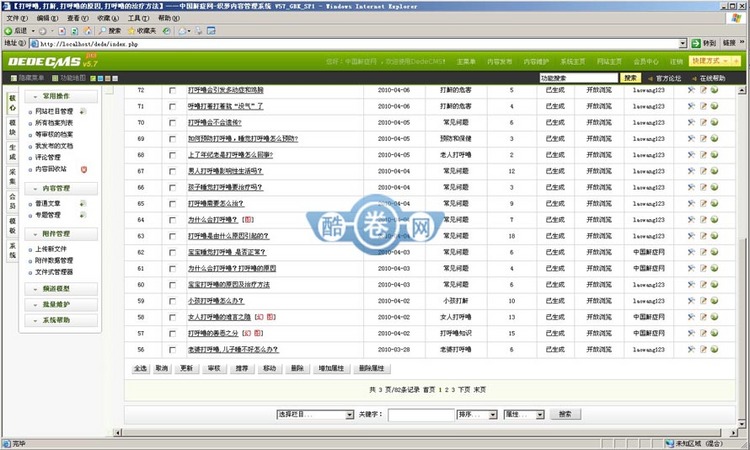Click the edit-attributes tool icon for row 56
The image size is (750, 450).
pos(691,350)
